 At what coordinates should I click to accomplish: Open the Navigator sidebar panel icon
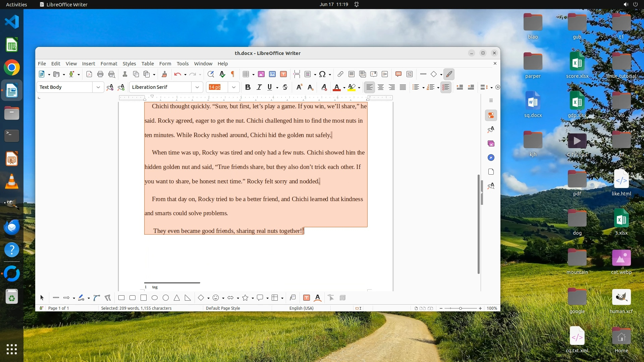click(491, 158)
